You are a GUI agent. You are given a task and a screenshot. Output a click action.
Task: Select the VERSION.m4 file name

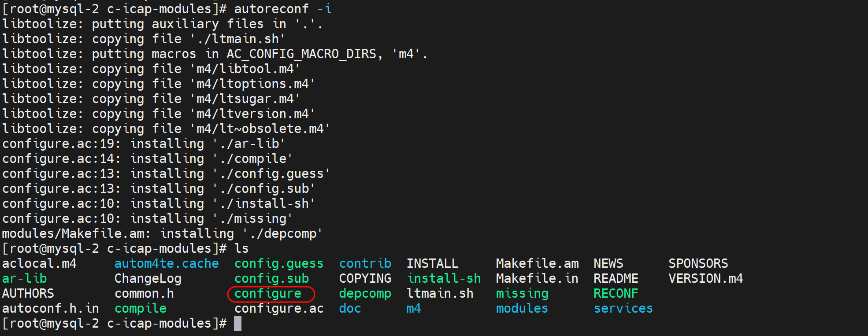click(x=705, y=279)
